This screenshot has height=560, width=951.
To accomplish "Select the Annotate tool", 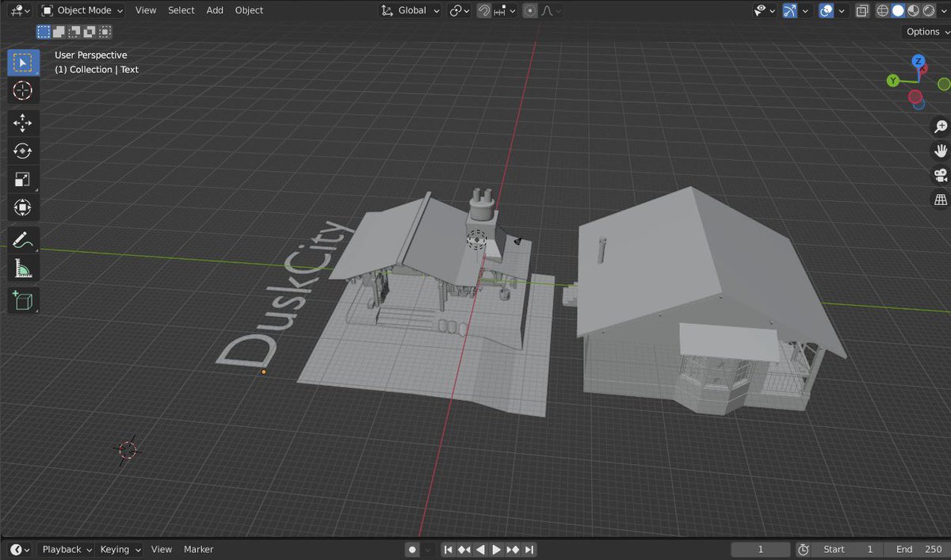I will coord(23,239).
